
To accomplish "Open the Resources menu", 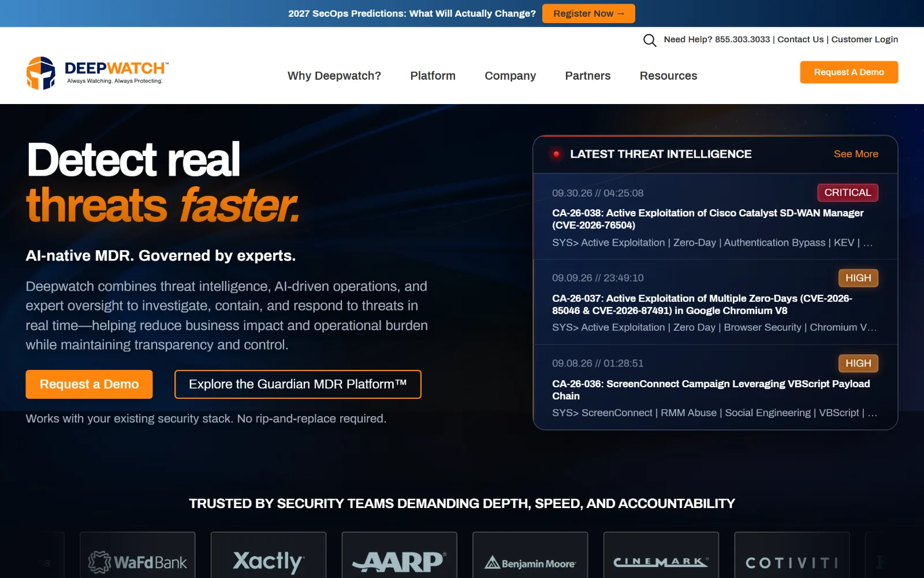I will click(x=668, y=76).
